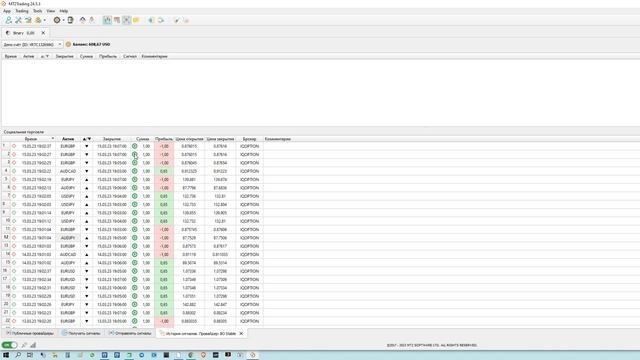Open the Help menu
The image size is (640, 360).
point(64,11)
